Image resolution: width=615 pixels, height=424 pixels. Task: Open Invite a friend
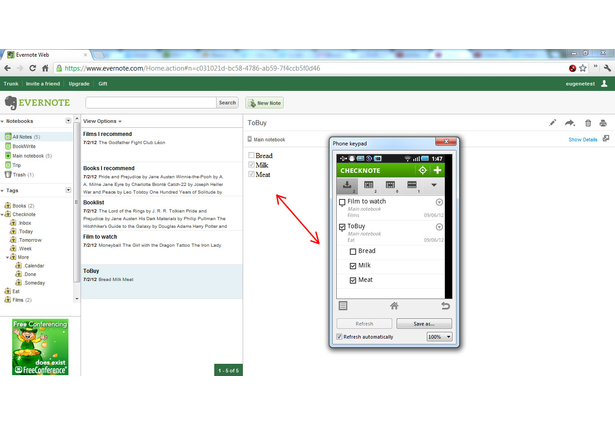(43, 84)
